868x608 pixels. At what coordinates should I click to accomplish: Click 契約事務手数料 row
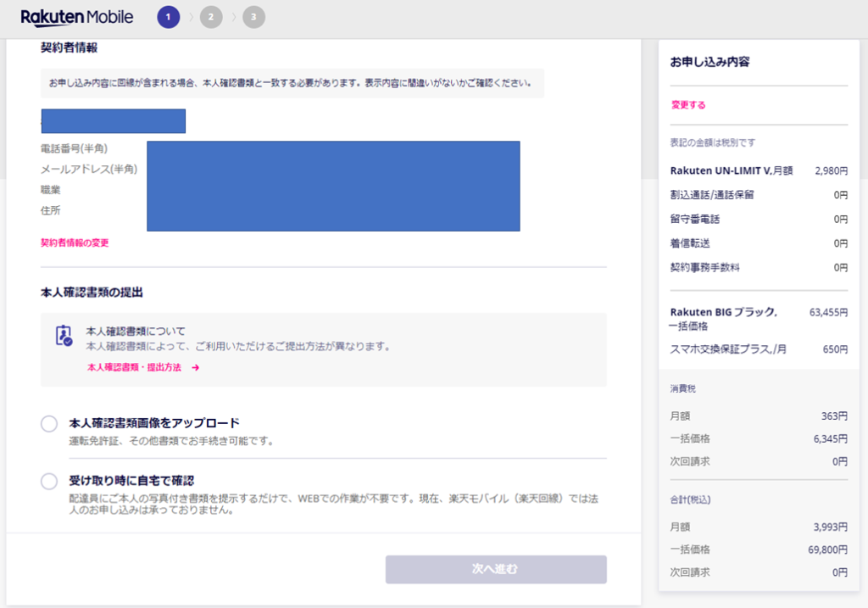coord(759,267)
